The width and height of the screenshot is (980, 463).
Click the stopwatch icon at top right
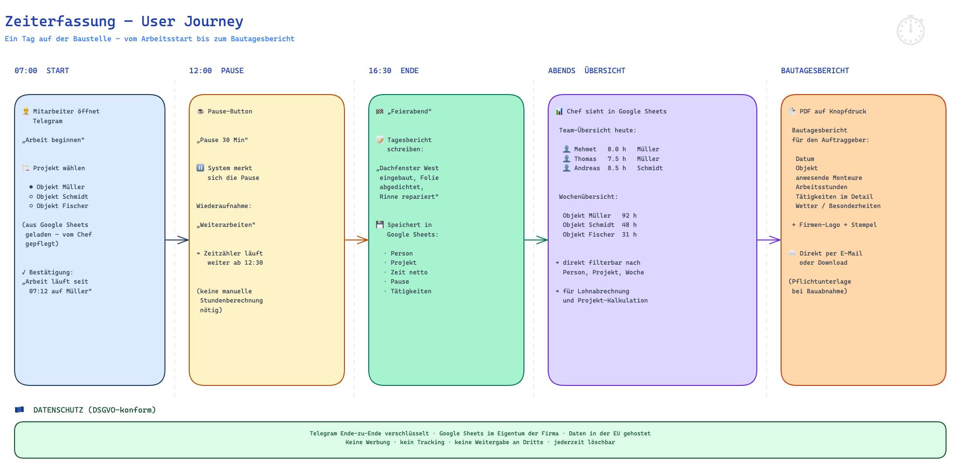[x=911, y=30]
